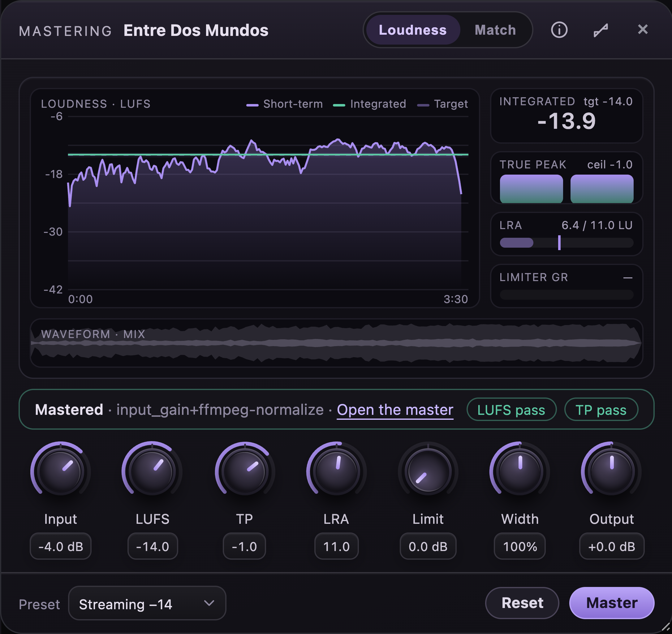Click the integrated reading -13.9

pos(566,121)
